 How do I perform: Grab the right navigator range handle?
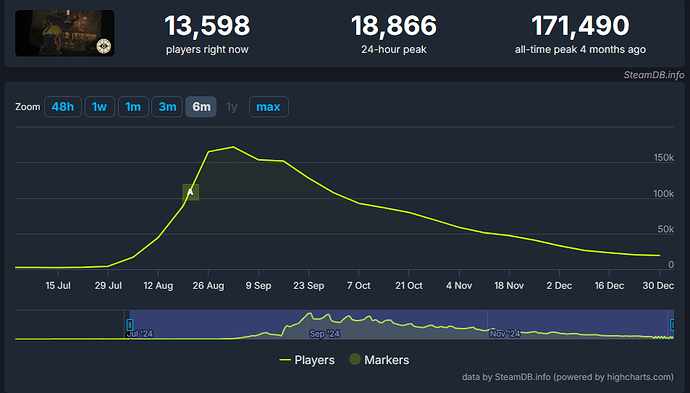tap(672, 325)
